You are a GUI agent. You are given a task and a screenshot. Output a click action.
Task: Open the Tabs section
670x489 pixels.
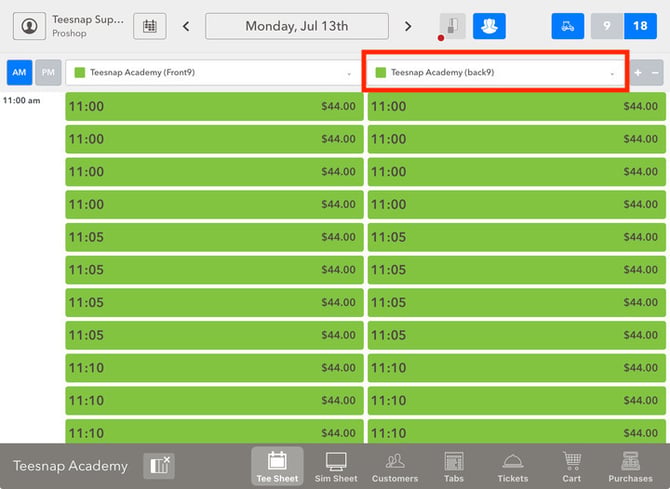tap(454, 466)
